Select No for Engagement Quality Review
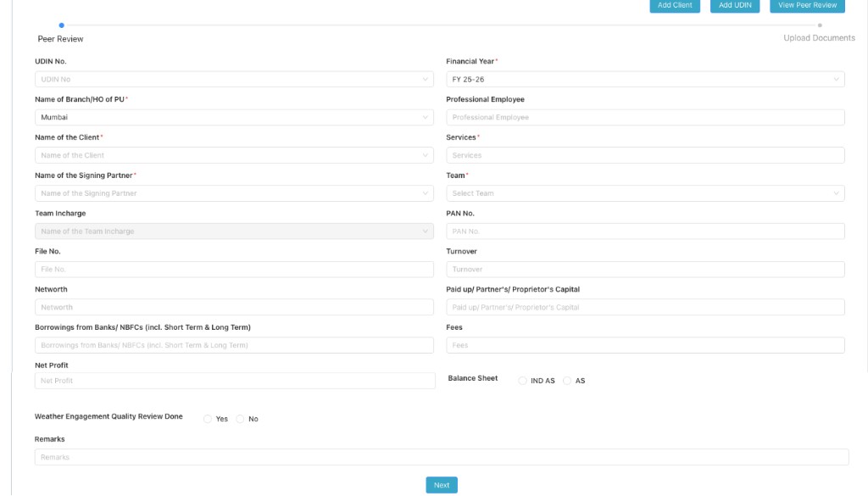 pos(240,418)
